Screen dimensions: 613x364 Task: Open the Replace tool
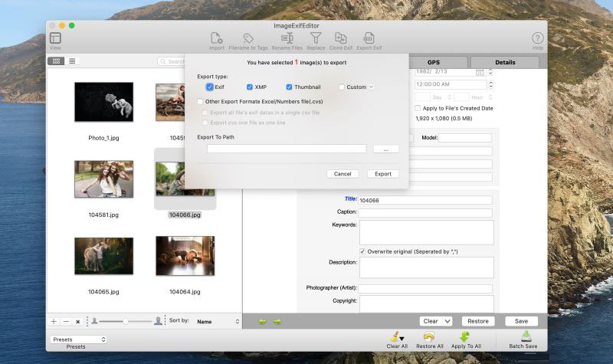[x=316, y=38]
